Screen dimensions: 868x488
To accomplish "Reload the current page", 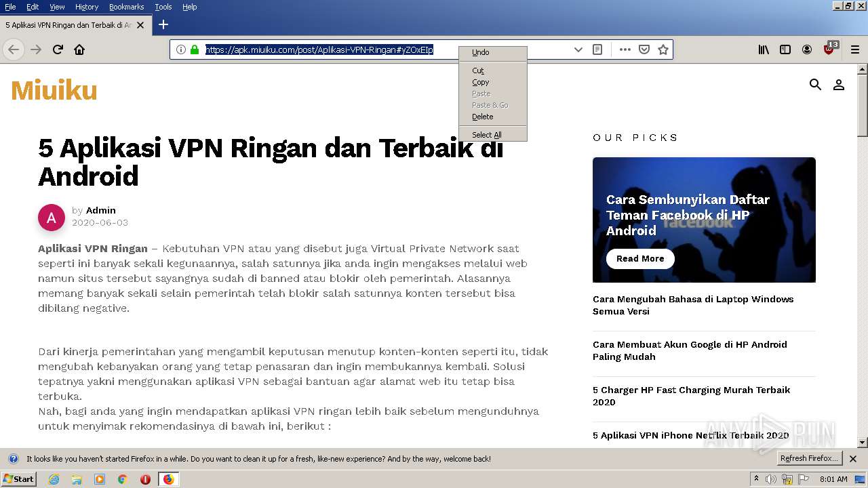I will click(58, 49).
